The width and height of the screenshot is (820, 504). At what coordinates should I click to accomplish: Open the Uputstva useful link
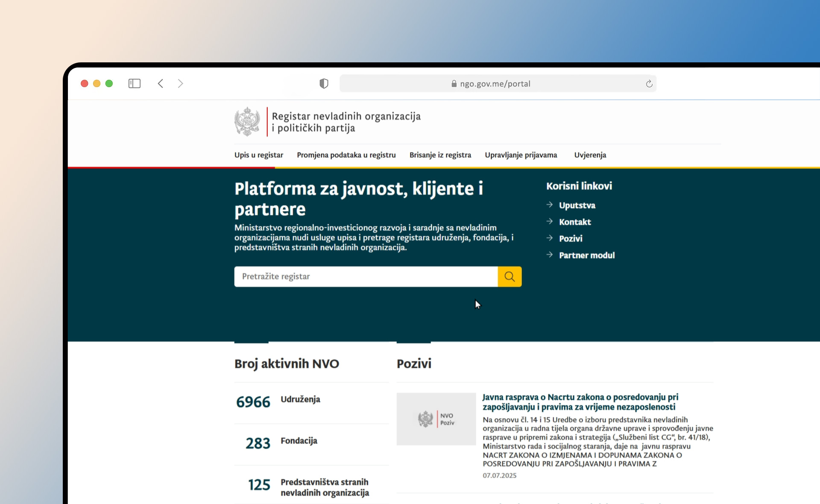tap(577, 205)
